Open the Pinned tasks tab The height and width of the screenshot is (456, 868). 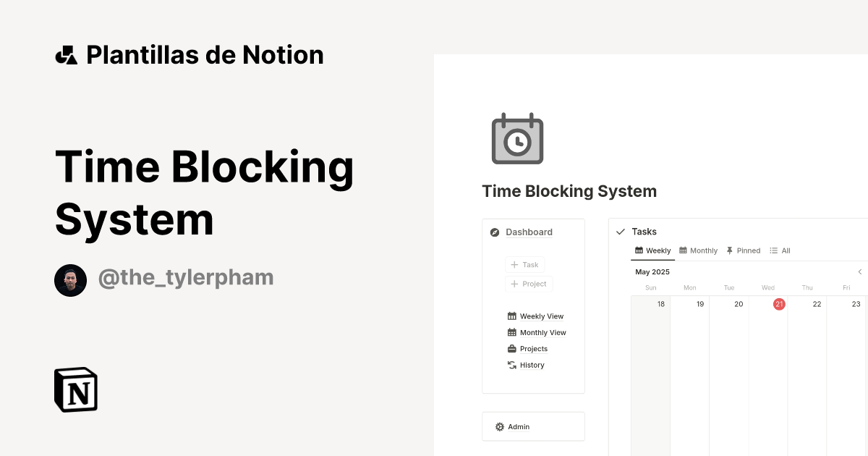tap(743, 250)
